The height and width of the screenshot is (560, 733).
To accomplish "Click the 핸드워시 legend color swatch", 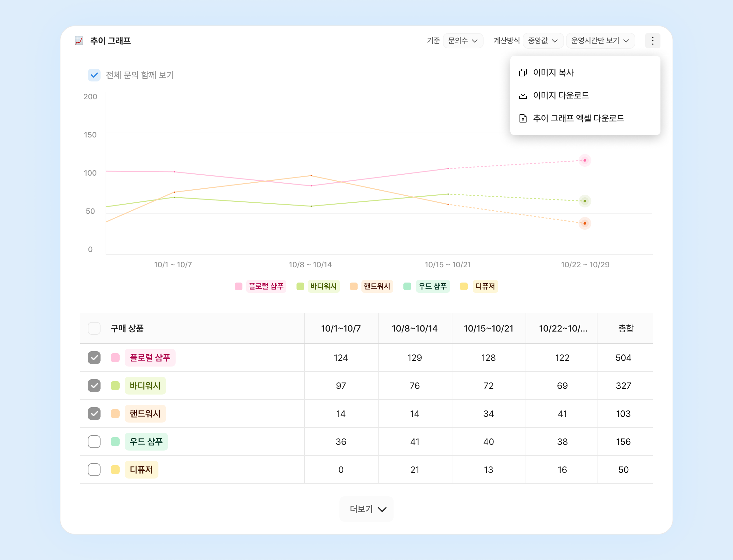I will click(354, 286).
